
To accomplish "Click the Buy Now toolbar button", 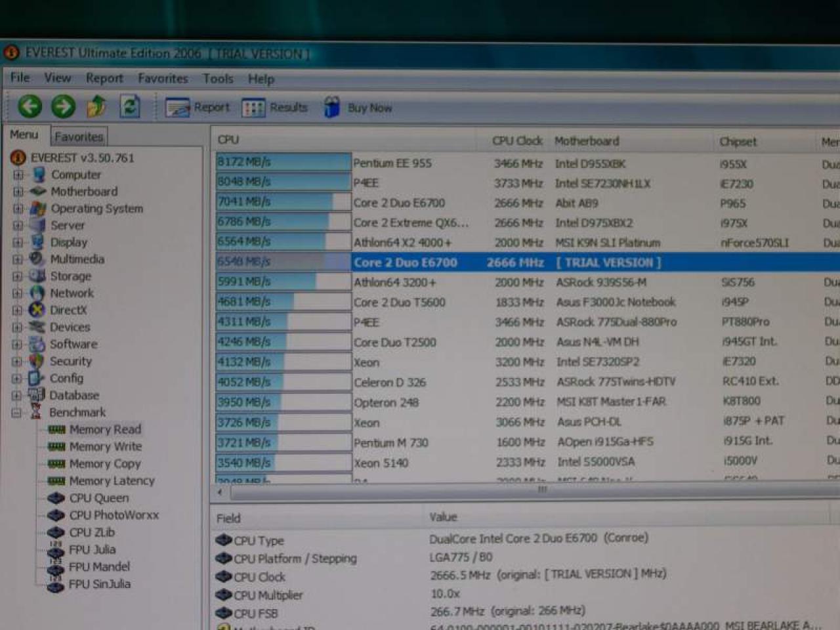I will [358, 108].
